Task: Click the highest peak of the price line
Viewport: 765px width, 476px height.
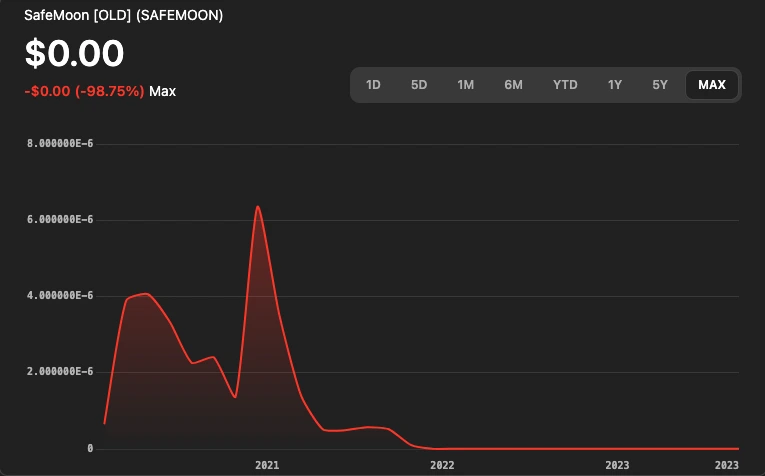Action: (x=258, y=207)
